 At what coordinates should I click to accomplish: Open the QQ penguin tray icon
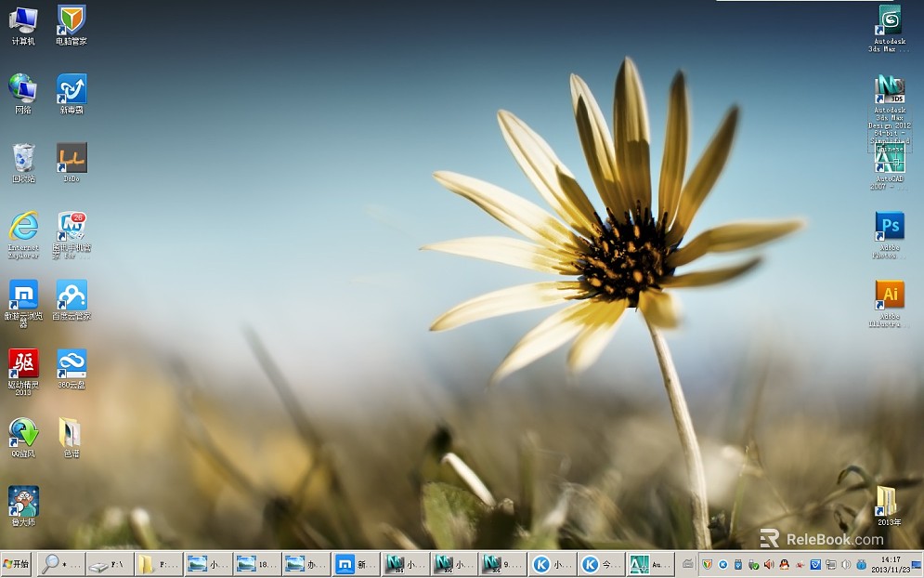[785, 564]
